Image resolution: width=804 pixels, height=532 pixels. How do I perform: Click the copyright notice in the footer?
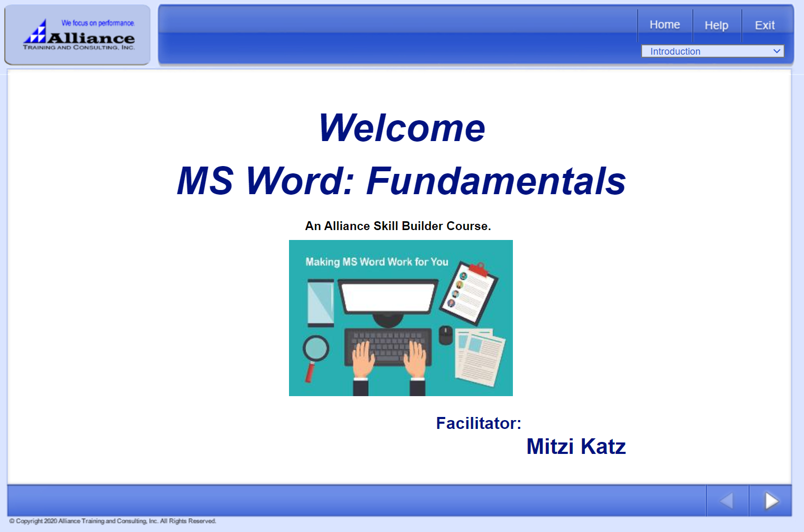tap(112, 521)
